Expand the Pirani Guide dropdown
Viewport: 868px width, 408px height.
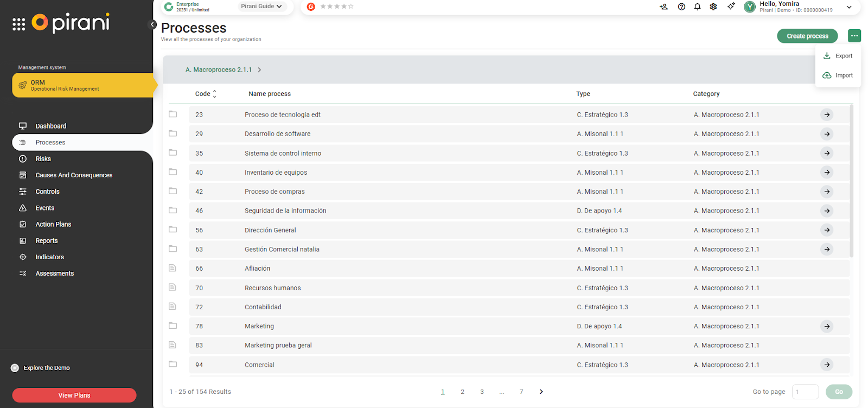[261, 7]
